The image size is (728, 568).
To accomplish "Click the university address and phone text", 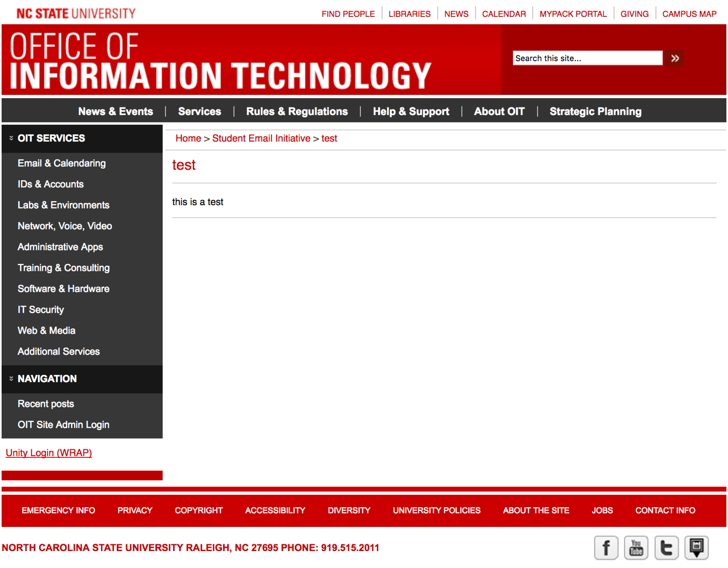I will point(190,548).
